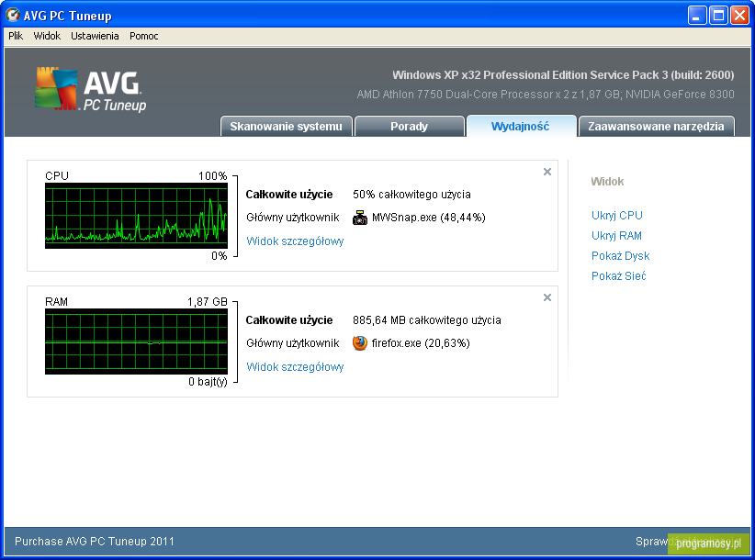Click Purchase AVG PC Tuneup 2011
This screenshot has height=560, width=755.
click(x=95, y=542)
